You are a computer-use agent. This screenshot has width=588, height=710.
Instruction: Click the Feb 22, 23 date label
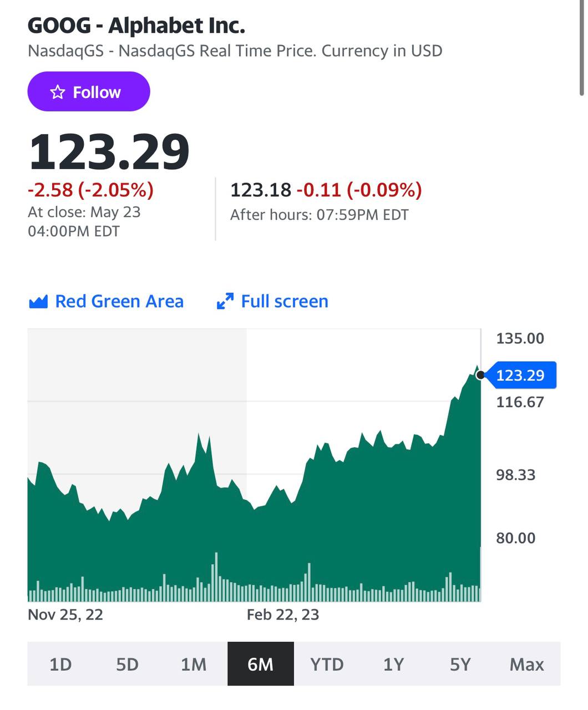pyautogui.click(x=283, y=615)
